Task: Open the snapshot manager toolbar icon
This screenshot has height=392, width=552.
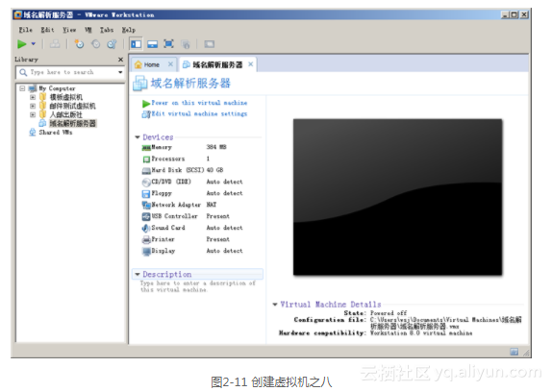Action: point(112,44)
